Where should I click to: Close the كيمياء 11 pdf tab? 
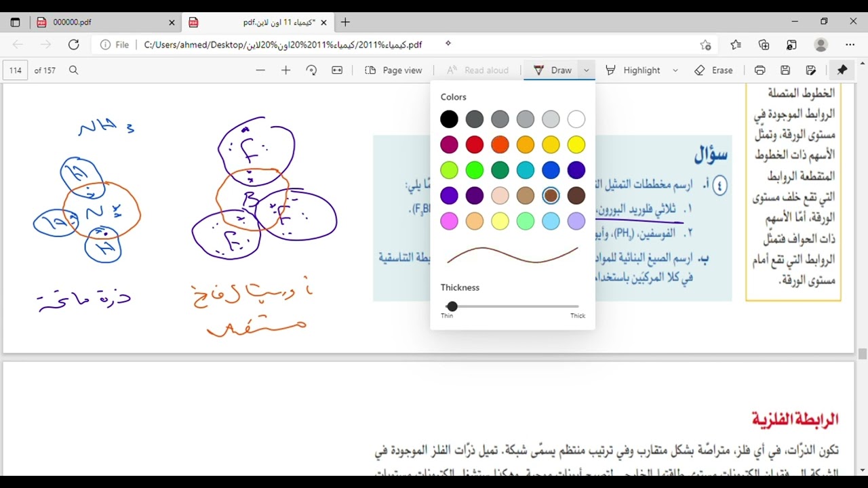tap(324, 22)
